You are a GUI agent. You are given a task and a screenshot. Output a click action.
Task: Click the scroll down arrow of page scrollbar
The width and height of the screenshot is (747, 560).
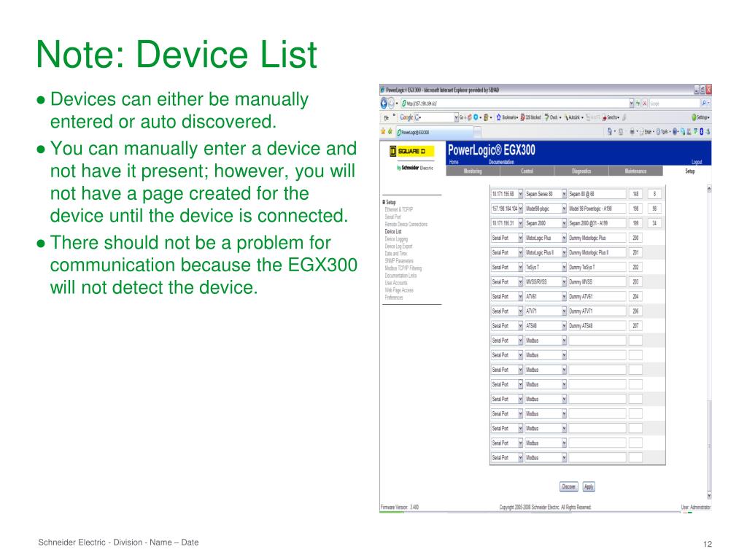(709, 495)
